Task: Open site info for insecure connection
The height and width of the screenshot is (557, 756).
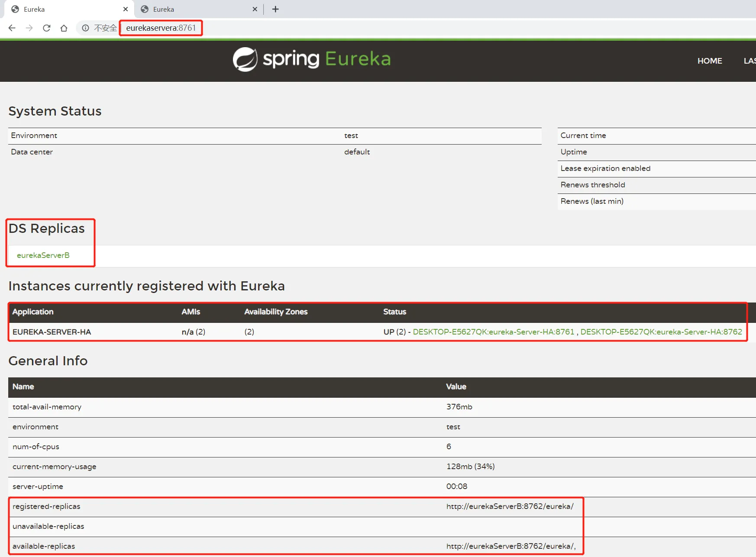Action: [86, 28]
